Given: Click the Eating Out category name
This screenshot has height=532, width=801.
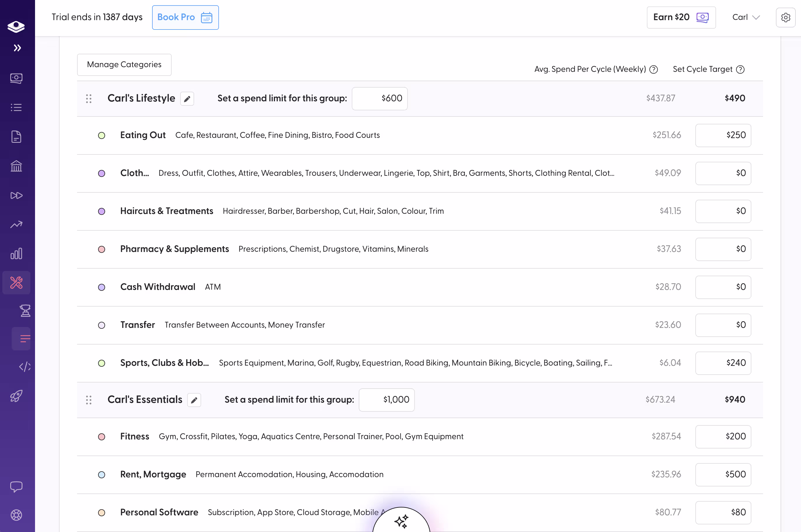Looking at the screenshot, I should click(x=143, y=135).
